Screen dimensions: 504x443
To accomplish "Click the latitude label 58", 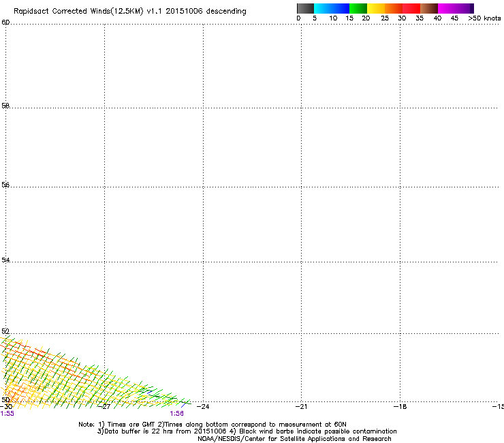I will coord(5,106).
